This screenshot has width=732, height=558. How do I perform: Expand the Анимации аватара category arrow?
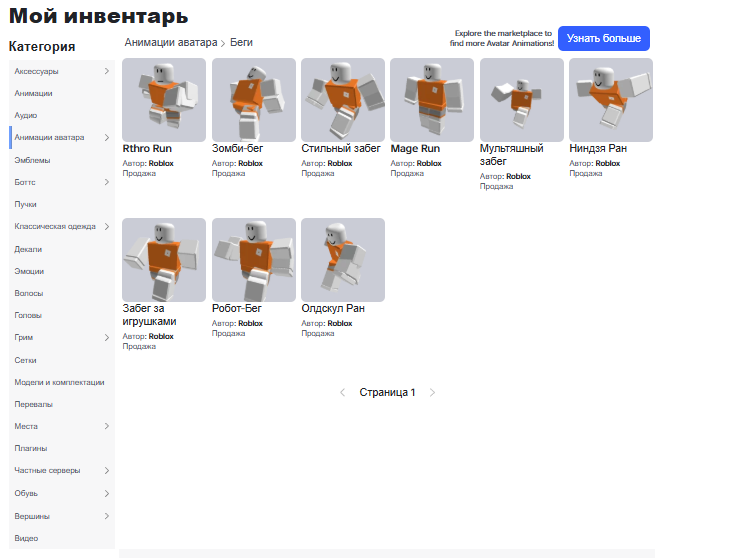(x=106, y=137)
